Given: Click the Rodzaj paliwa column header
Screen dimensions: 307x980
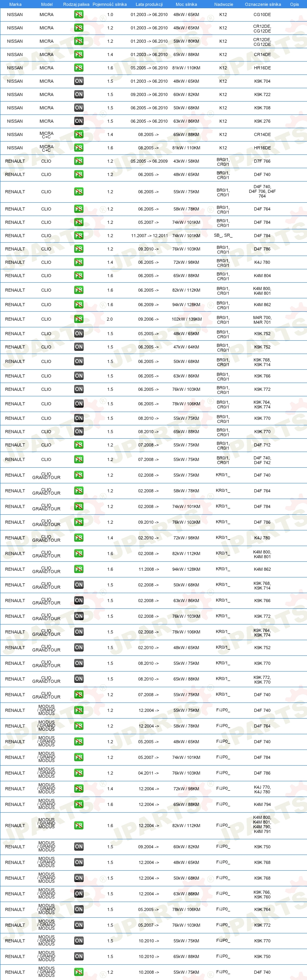Looking at the screenshot, I should click(76, 4).
